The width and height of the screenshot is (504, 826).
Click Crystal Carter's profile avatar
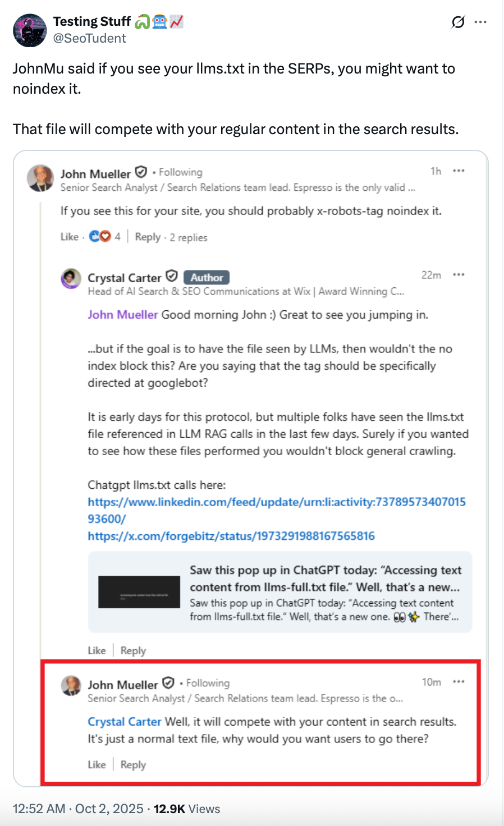click(x=71, y=278)
